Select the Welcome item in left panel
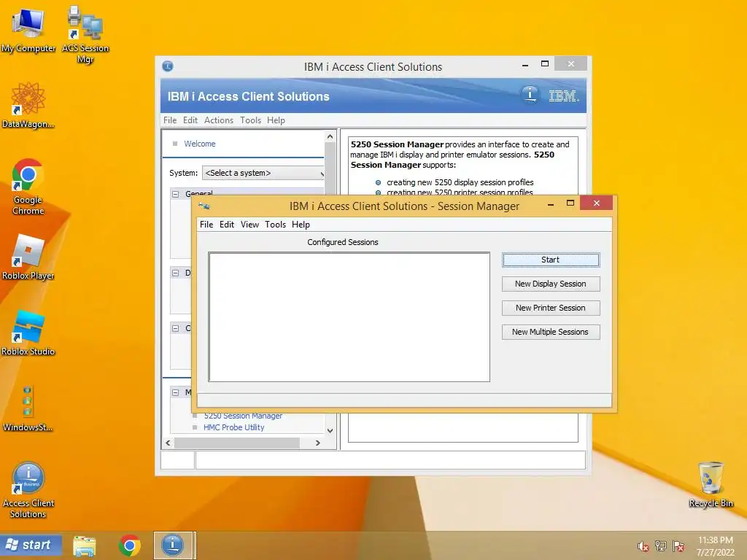The image size is (747, 560). pyautogui.click(x=200, y=144)
